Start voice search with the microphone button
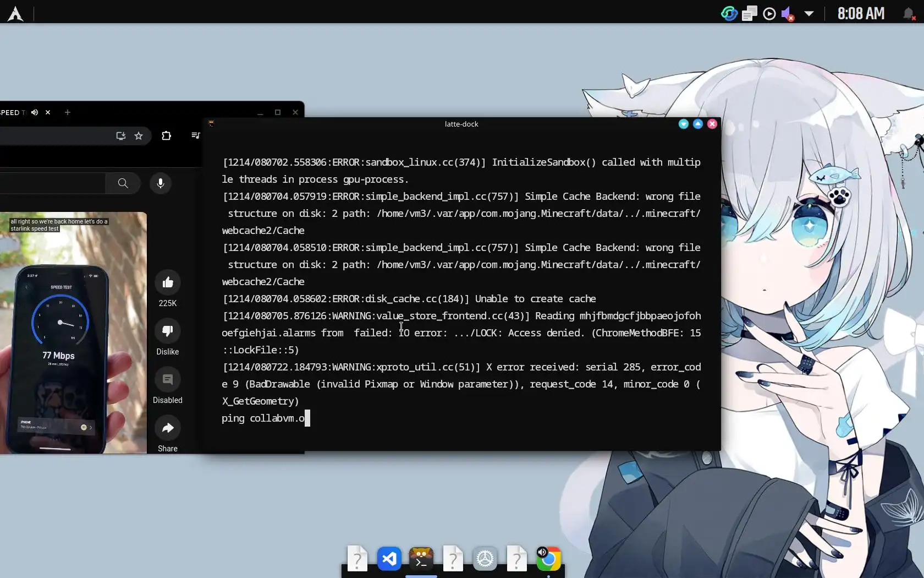This screenshot has height=578, width=924. 161,183
